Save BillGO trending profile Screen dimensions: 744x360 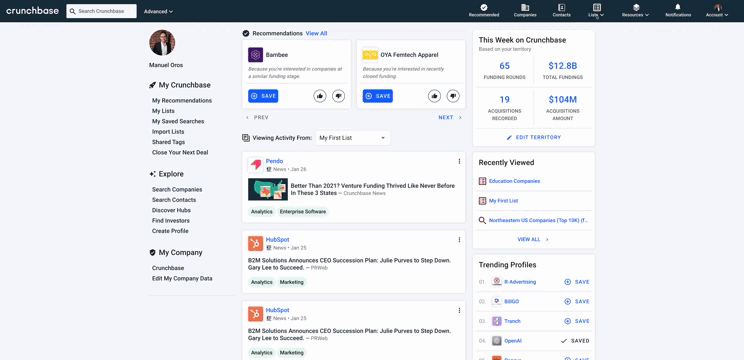(577, 301)
